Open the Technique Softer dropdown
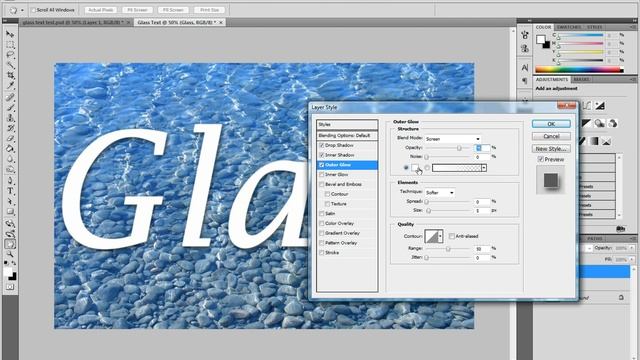This screenshot has width=640, height=360. point(440,192)
